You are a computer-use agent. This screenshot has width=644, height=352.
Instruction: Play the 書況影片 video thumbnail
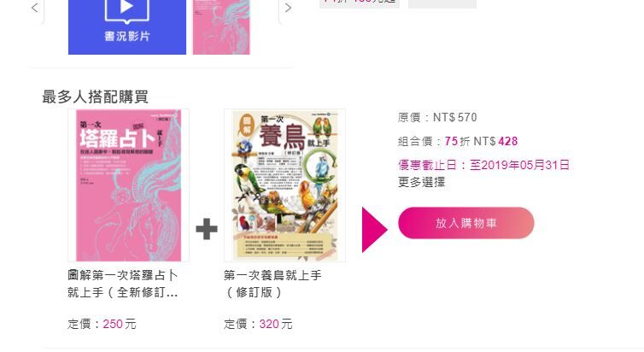point(127,26)
